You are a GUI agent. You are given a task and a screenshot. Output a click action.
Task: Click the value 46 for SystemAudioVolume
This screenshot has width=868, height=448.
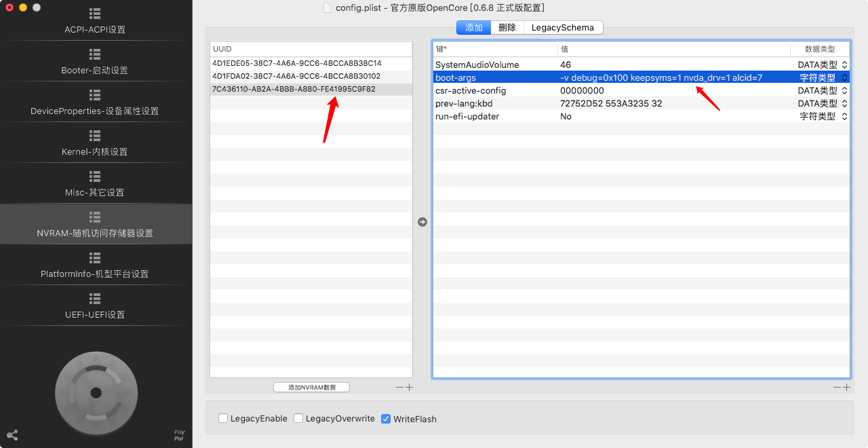click(566, 65)
